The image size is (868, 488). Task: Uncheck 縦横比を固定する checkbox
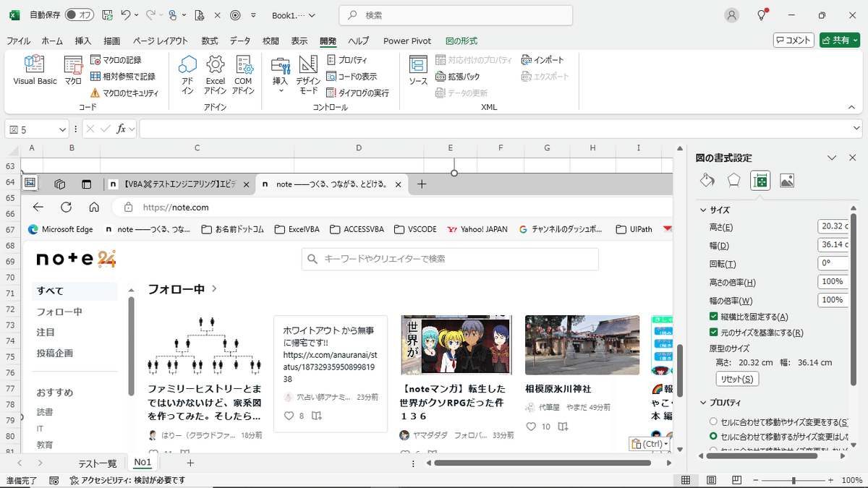point(714,317)
